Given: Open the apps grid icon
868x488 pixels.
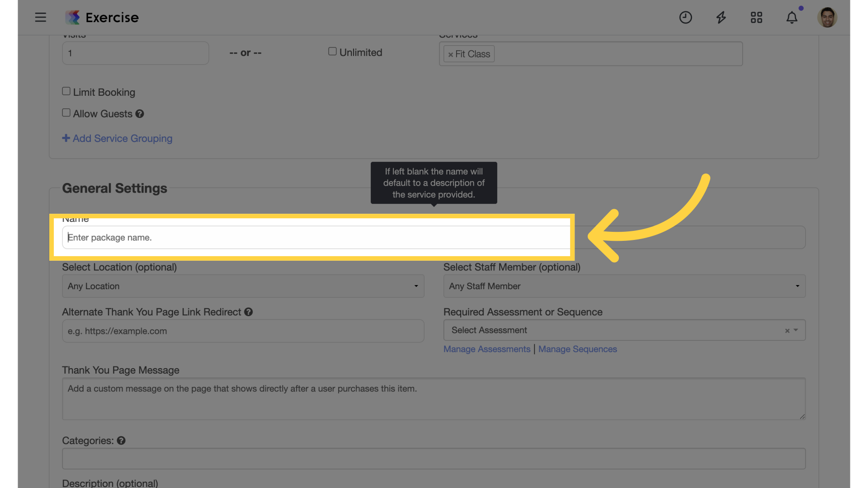Looking at the screenshot, I should 756,17.
